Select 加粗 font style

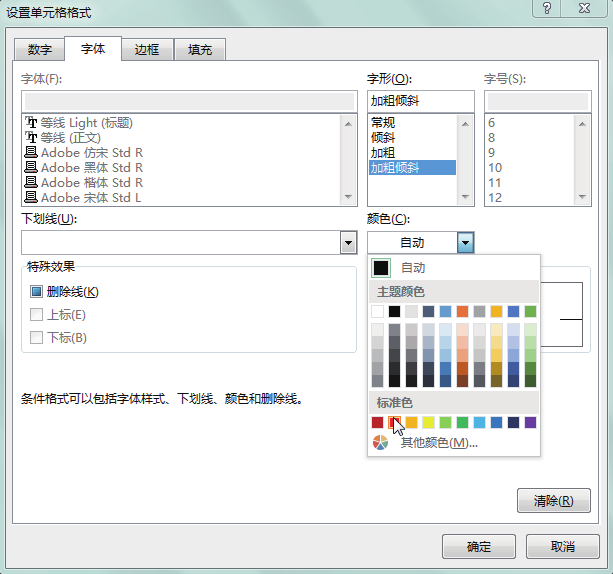[x=412, y=152]
